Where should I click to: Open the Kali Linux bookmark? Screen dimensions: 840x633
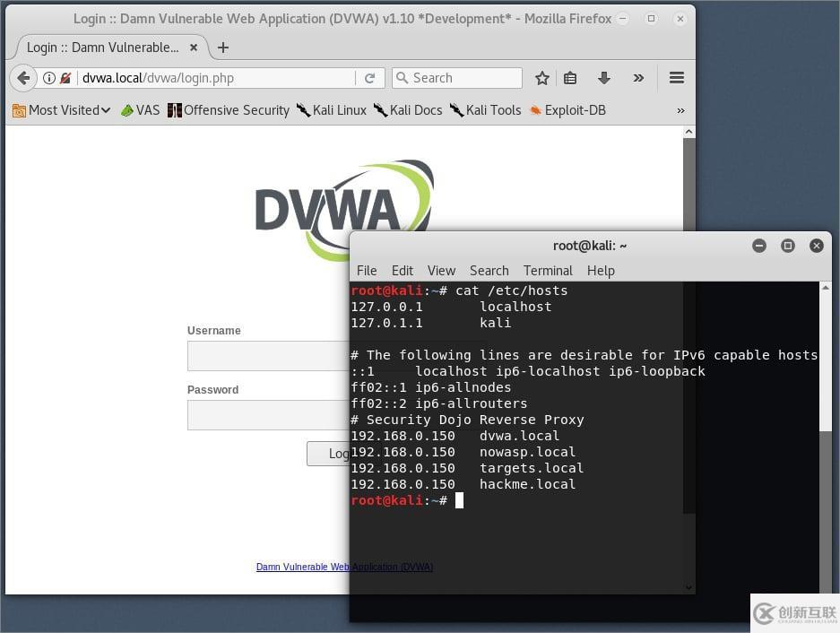[332, 110]
